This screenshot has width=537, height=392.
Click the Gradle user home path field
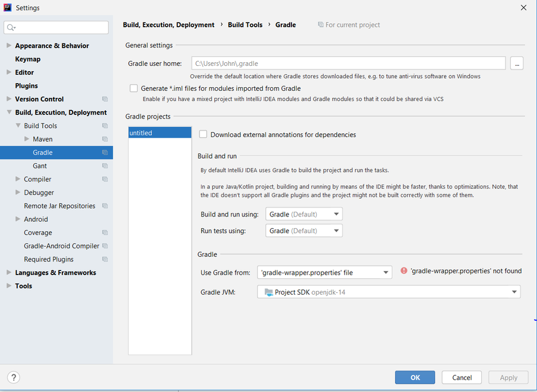[x=348, y=63]
